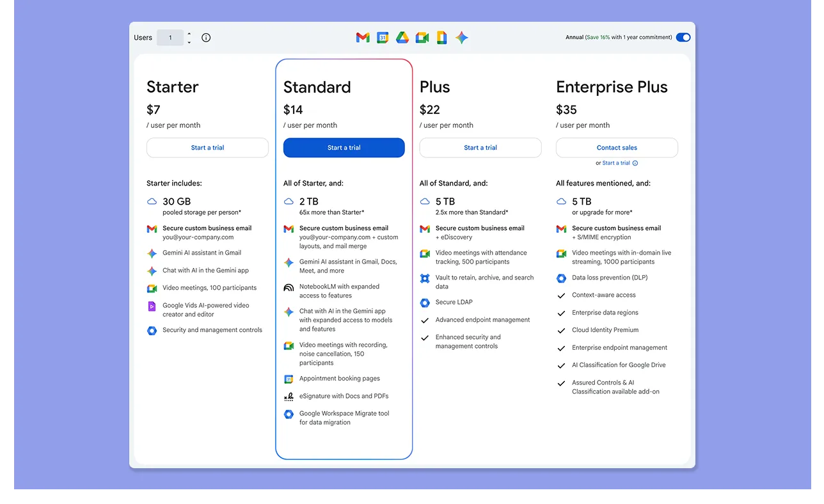Open the Gmail icon in the header
The width and height of the screenshot is (824, 504).
click(x=363, y=37)
